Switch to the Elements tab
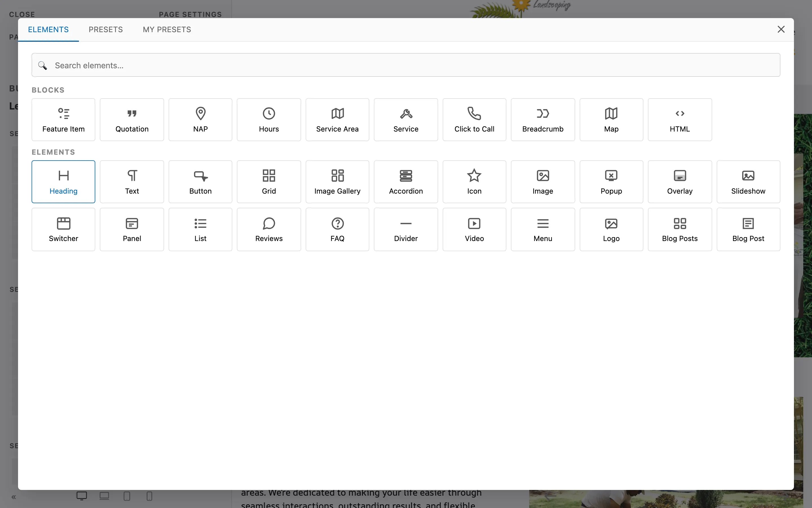This screenshot has width=812, height=508. point(48,30)
